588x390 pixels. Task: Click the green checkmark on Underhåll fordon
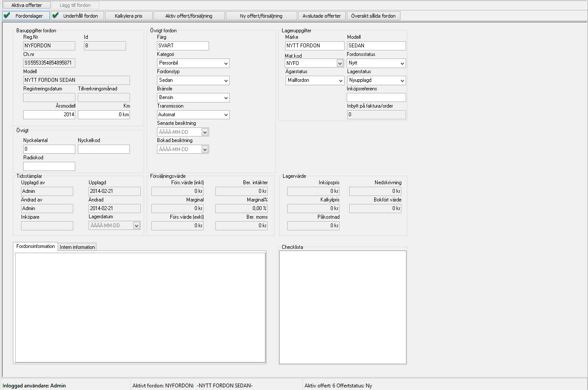click(x=55, y=15)
